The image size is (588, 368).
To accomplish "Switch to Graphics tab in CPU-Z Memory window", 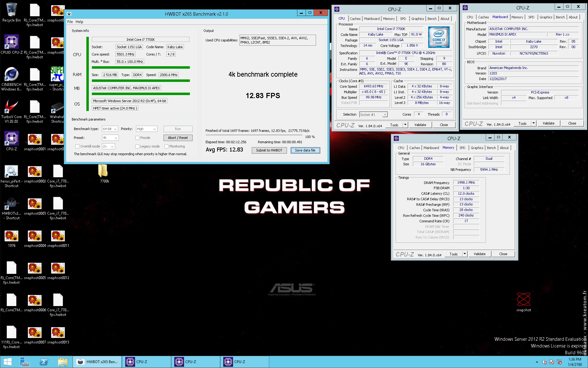I will coord(477,148).
